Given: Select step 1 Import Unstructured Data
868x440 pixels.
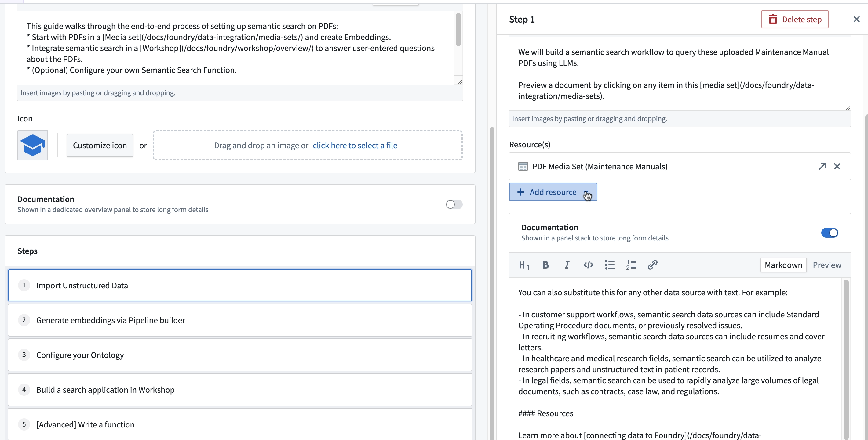Looking at the screenshot, I should [x=240, y=285].
